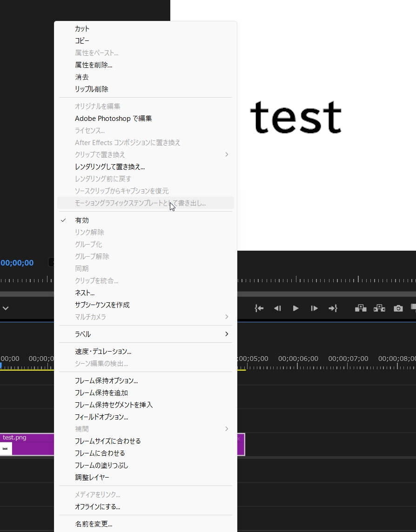This screenshot has height=532, width=416.
Task: Select オフラインにする... entry
Action: click(145, 506)
